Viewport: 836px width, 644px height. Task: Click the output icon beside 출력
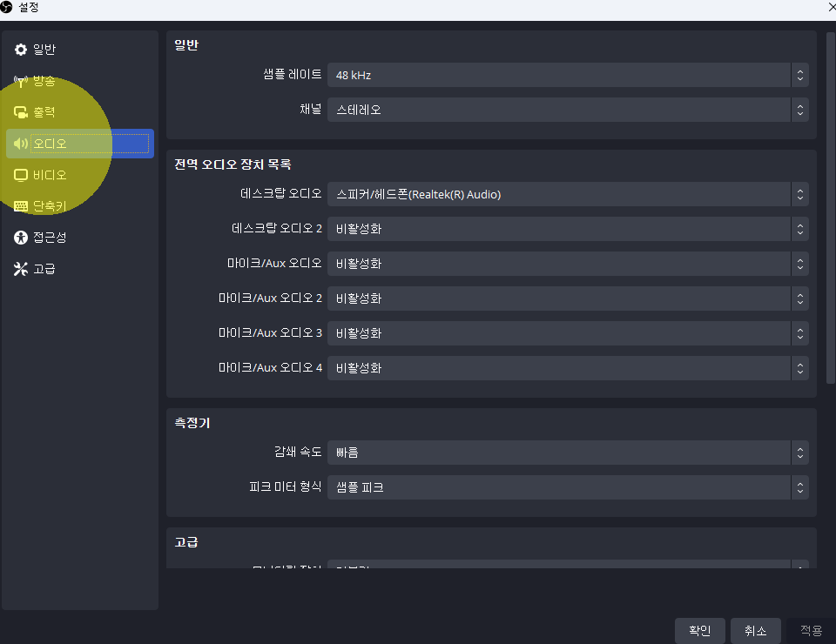(20, 112)
